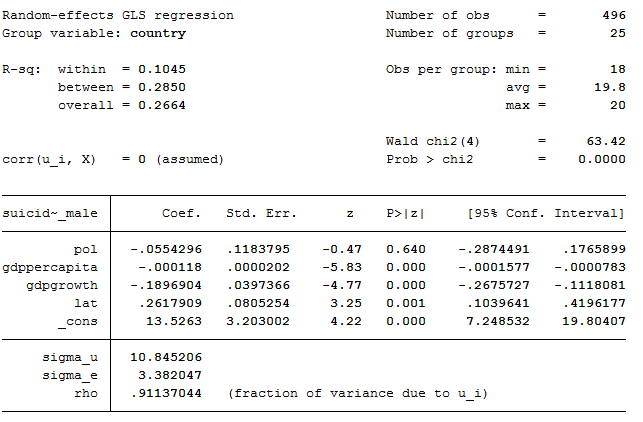
Task: Click the group variable name country
Action: click(158, 34)
